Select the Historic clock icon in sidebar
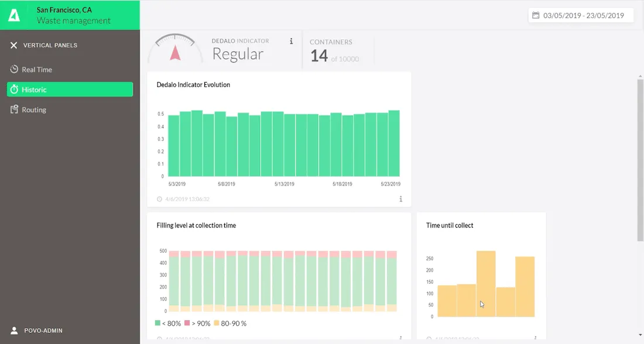The width and height of the screenshot is (644, 344). 13,89
